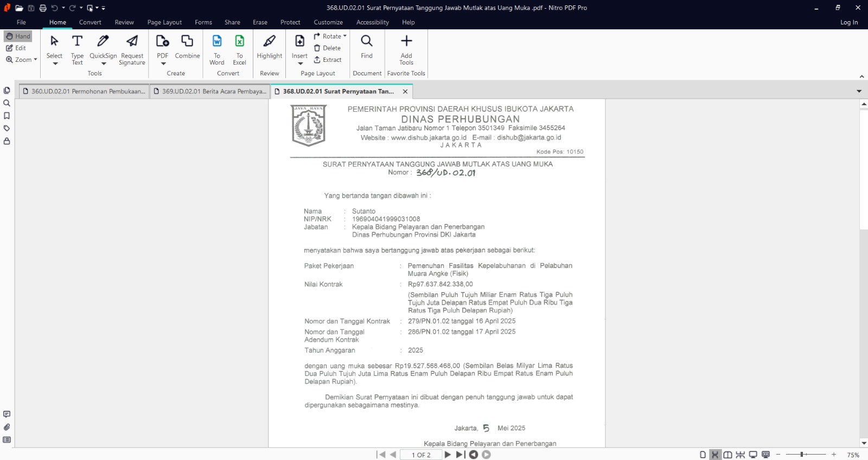The image size is (868, 460).
Task: Toggle continuous page view
Action: point(715,455)
